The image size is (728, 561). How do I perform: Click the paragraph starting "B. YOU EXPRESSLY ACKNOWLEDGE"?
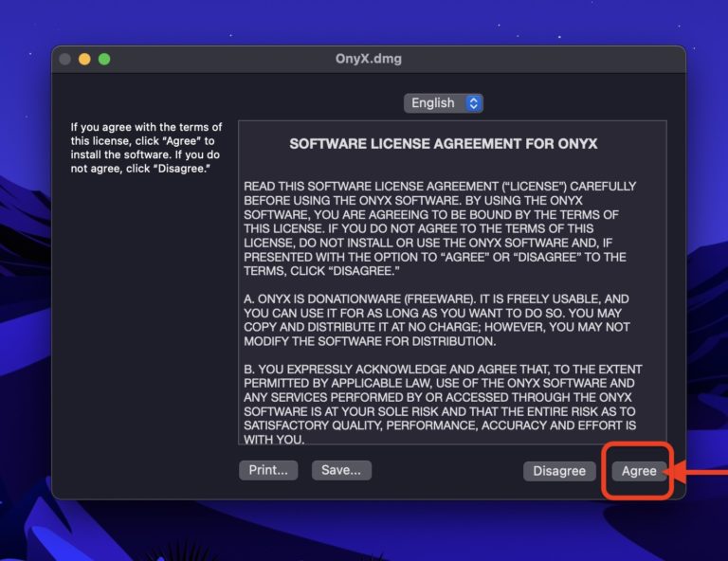[x=443, y=404]
